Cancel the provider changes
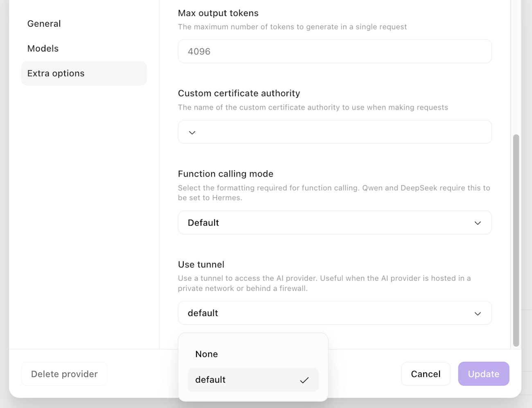 coord(426,374)
